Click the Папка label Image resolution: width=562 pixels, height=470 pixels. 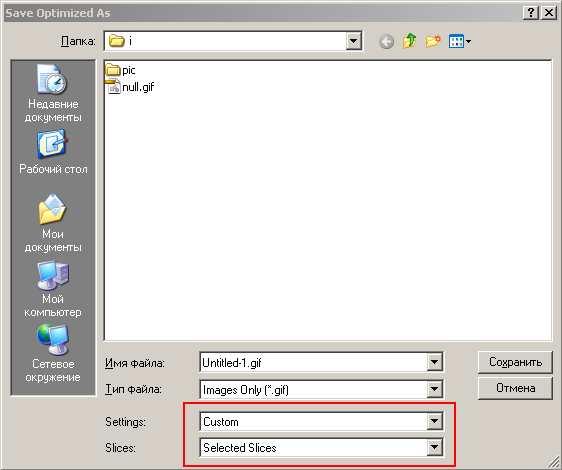[x=78, y=41]
